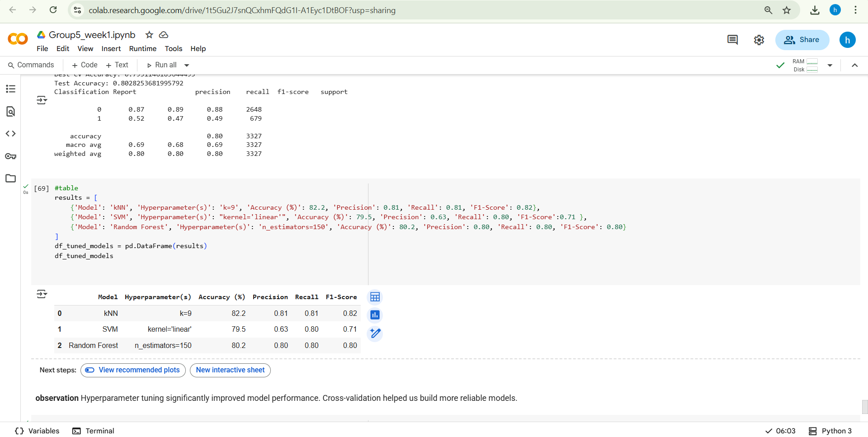The width and height of the screenshot is (868, 437).
Task: Open secrets key icon in sidebar
Action: (x=10, y=156)
